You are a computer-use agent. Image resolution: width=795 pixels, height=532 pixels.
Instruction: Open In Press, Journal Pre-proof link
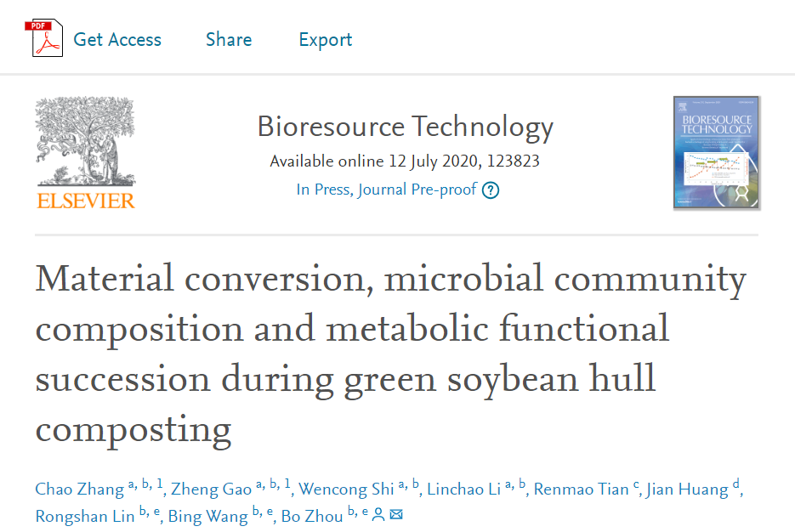[386, 190]
